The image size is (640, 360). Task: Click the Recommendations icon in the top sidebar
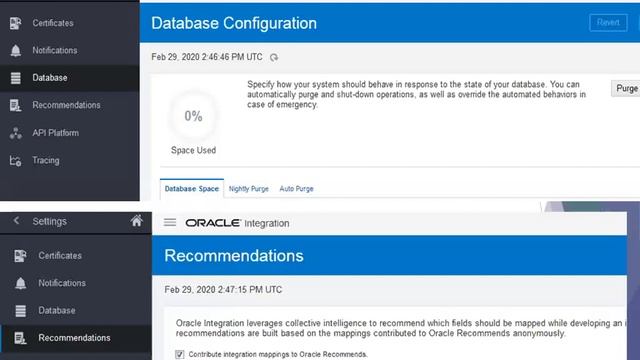pyautogui.click(x=16, y=105)
